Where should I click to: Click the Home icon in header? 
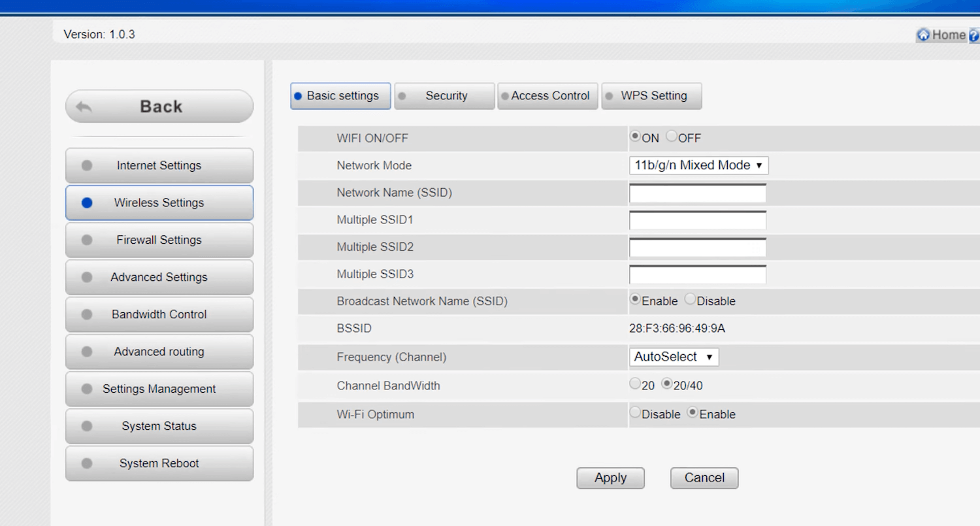[x=923, y=35]
